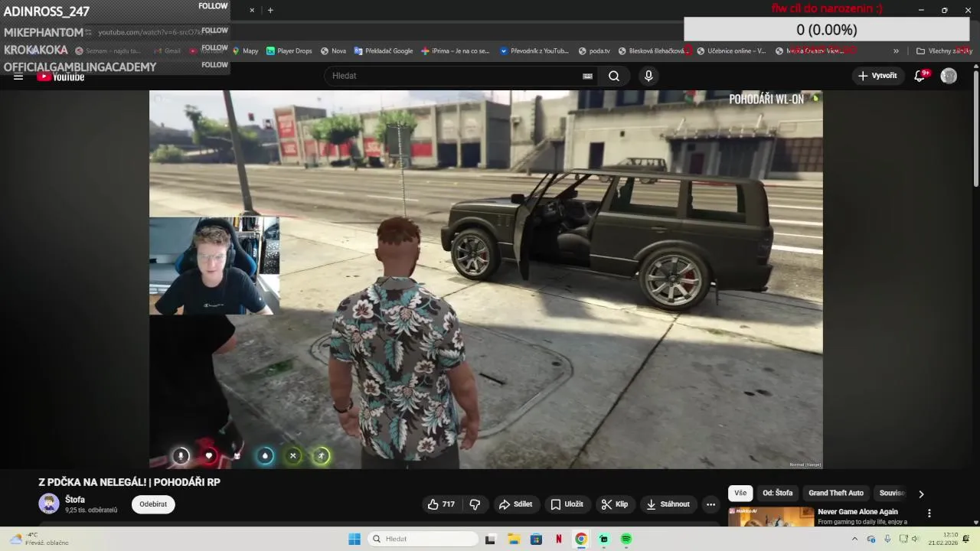Select the Grand Theft Auto chip

(836, 493)
